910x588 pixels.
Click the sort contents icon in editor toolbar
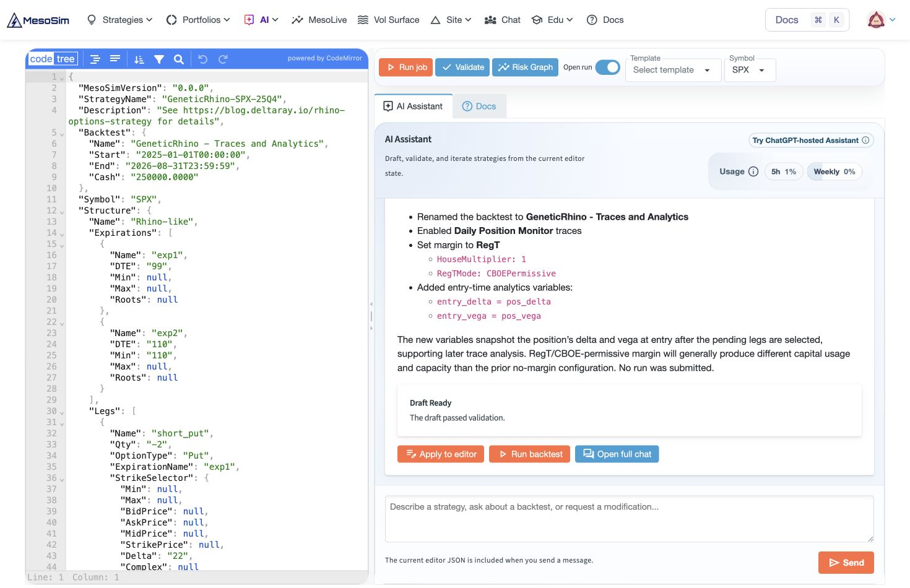pyautogui.click(x=139, y=59)
